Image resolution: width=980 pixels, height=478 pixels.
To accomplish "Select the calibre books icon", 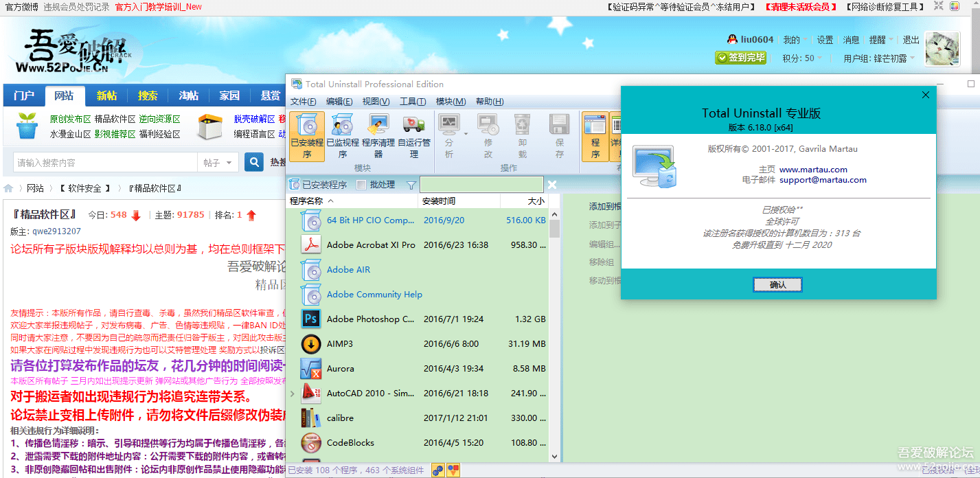I will pos(311,418).
